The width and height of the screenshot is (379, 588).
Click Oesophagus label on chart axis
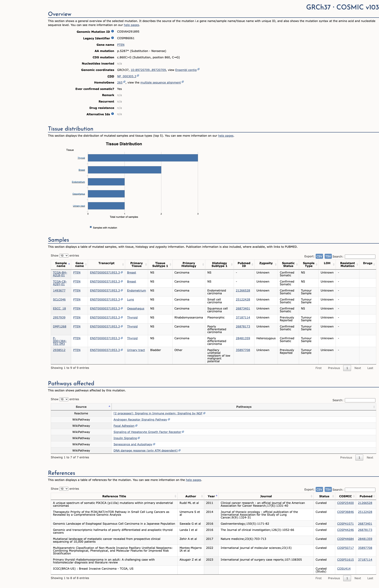click(79, 194)
